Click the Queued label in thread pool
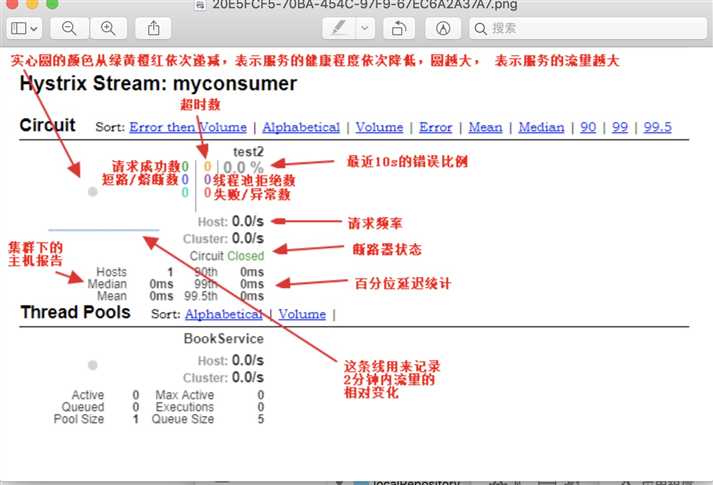 tap(83, 407)
